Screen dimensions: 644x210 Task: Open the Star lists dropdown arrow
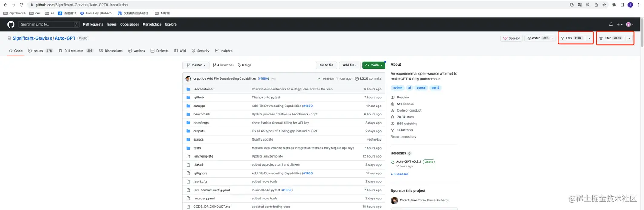[x=629, y=38]
